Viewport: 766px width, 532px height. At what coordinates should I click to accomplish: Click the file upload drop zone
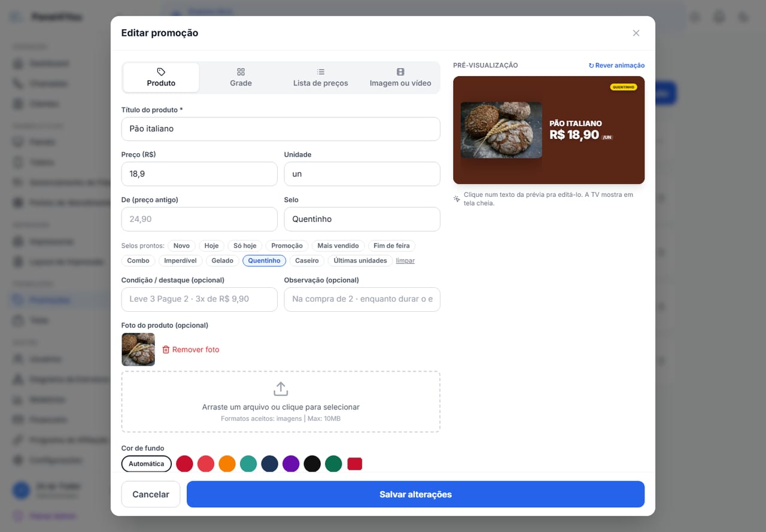coord(281,402)
